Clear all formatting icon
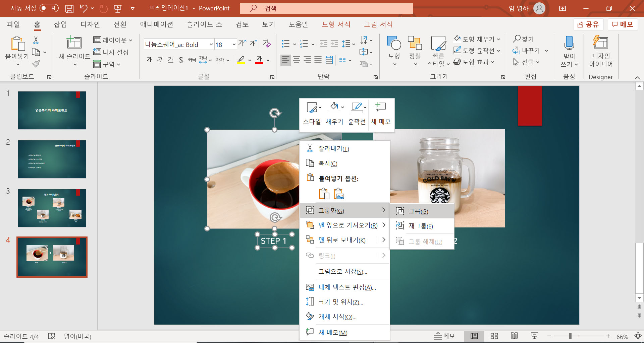Screen dimensions: 644x343 (267, 43)
